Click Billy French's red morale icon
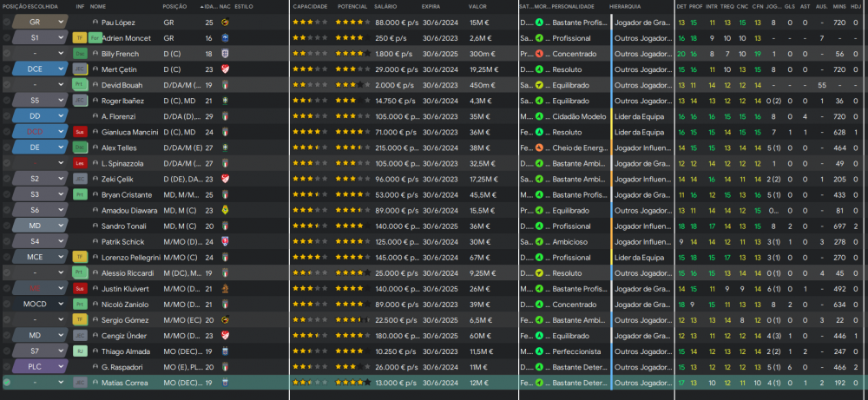Viewport: 868px width, 400px height. tap(540, 54)
